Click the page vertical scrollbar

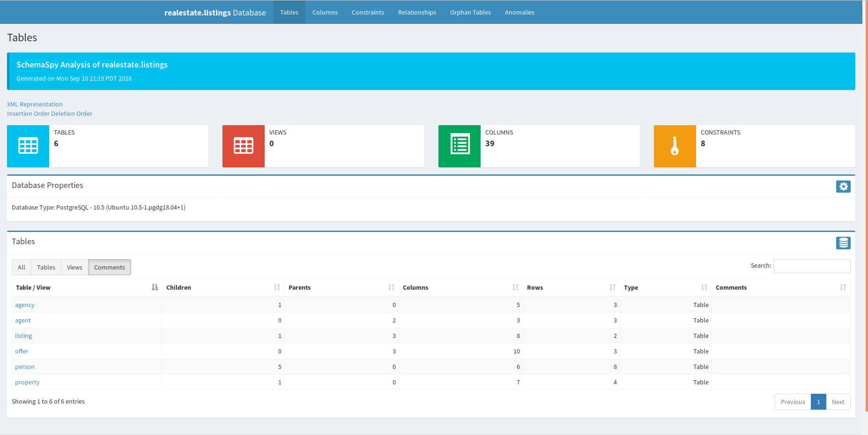click(x=866, y=206)
